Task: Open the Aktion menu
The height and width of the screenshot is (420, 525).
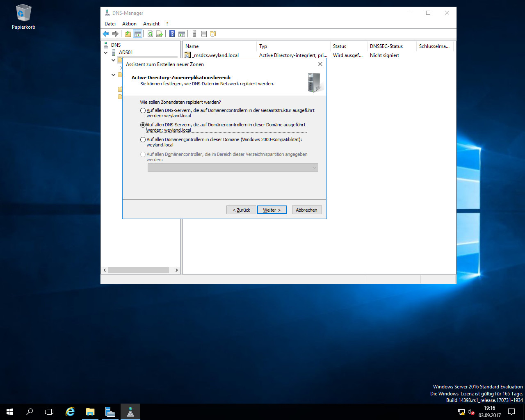Action: coord(129,24)
